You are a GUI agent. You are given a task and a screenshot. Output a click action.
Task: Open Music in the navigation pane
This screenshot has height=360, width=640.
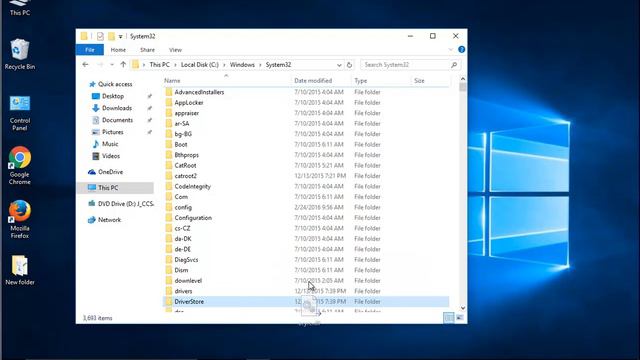click(105, 144)
